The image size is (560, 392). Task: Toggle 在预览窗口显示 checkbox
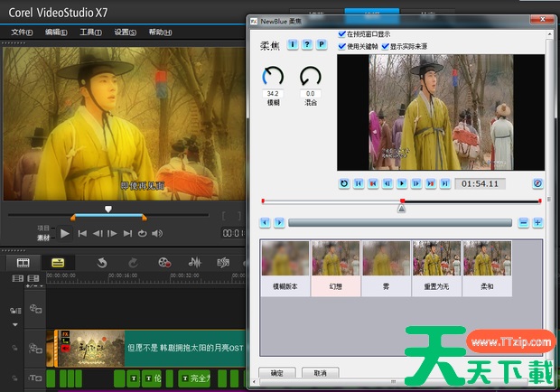[341, 34]
